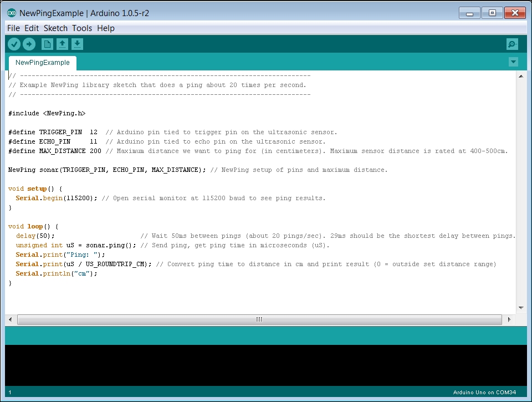Click the horizontal scrollbar right arrow

(509, 319)
